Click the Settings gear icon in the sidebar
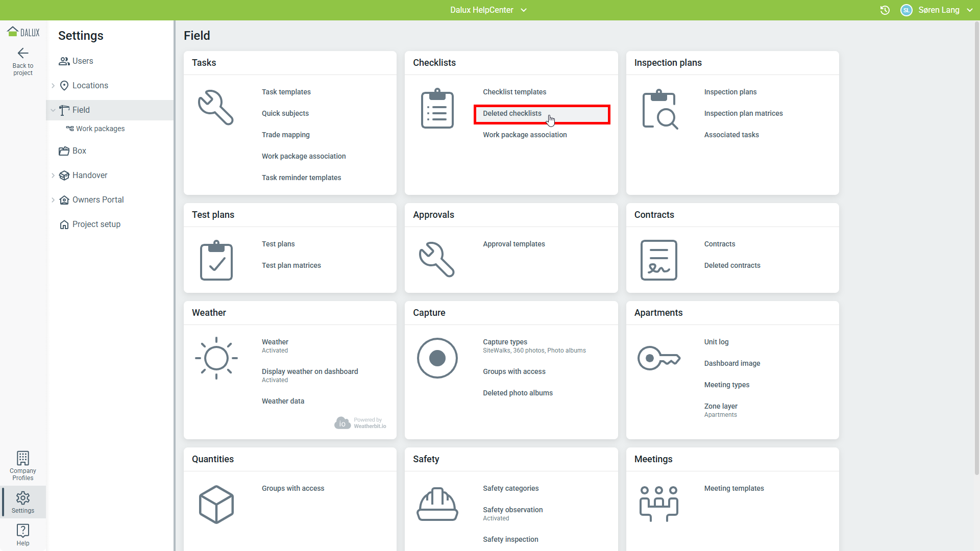Viewport: 980px width, 551px height. click(23, 498)
